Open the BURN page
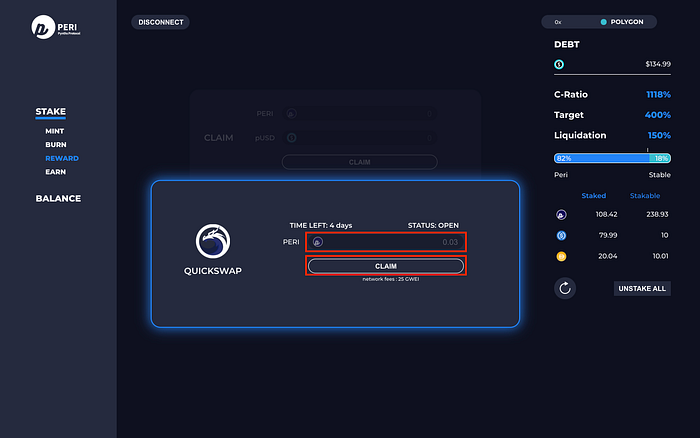The width and height of the screenshot is (700, 438). pyautogui.click(x=56, y=145)
